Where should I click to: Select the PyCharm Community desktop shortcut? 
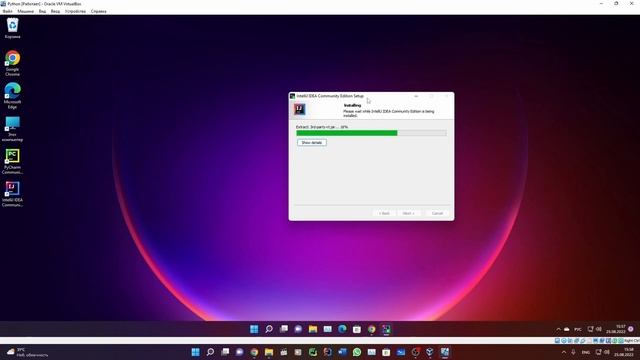click(12, 162)
